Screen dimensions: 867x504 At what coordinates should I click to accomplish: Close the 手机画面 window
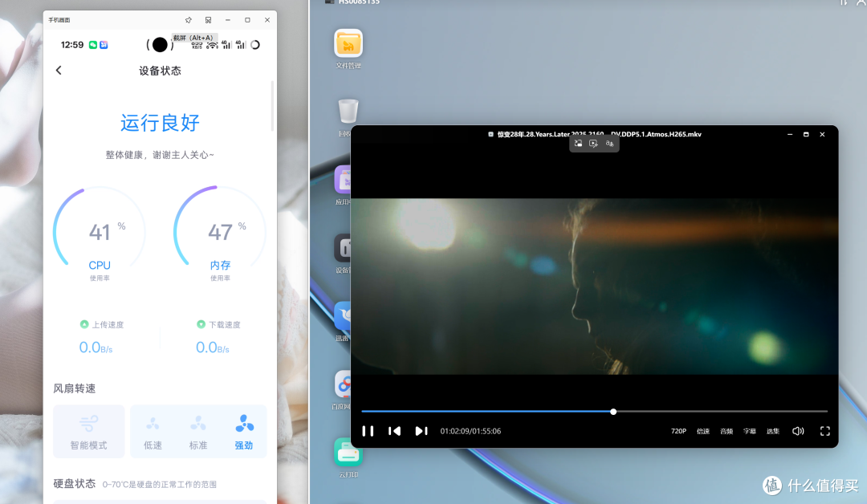[x=267, y=20]
